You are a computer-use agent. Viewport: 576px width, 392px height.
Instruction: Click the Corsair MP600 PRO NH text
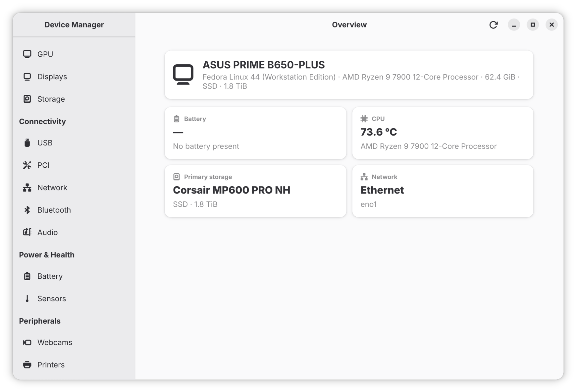pyautogui.click(x=231, y=190)
